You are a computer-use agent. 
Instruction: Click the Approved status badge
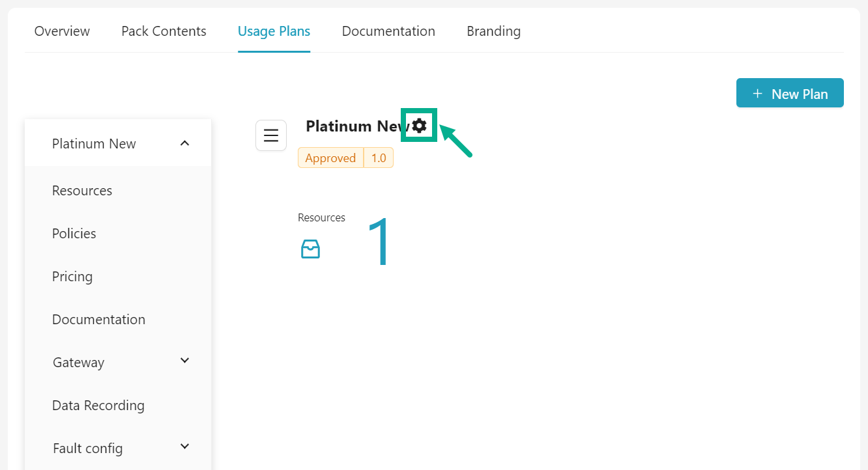[x=330, y=158]
